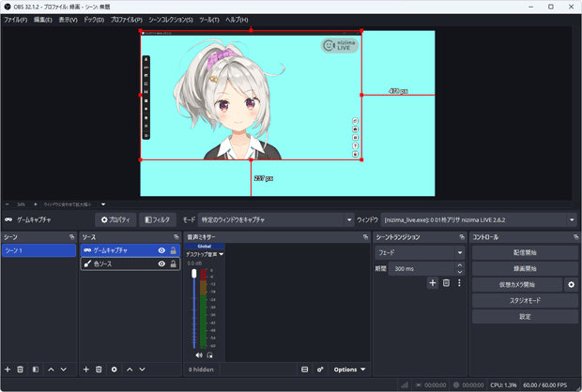The width and height of the screenshot is (582, 392).
Task: Click the 60.00 / 60.00 FPS status
Action: point(544,384)
